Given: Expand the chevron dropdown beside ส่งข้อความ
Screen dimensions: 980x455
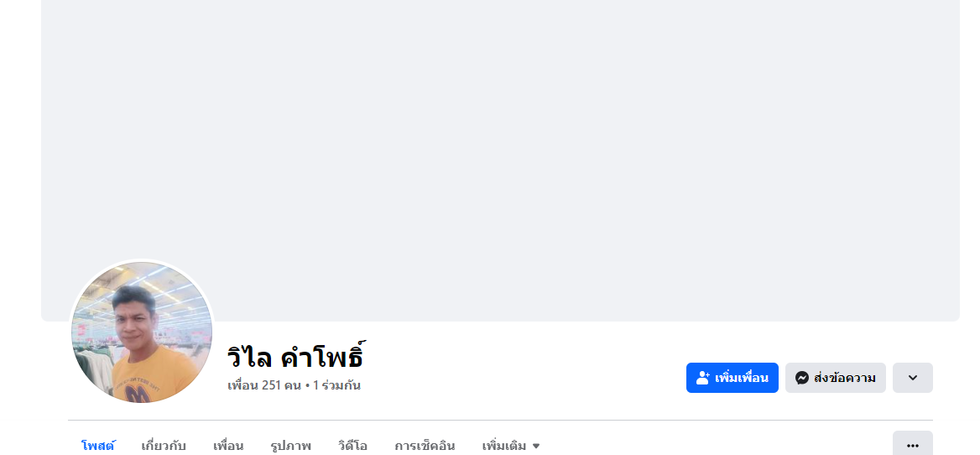Looking at the screenshot, I should click(913, 378).
